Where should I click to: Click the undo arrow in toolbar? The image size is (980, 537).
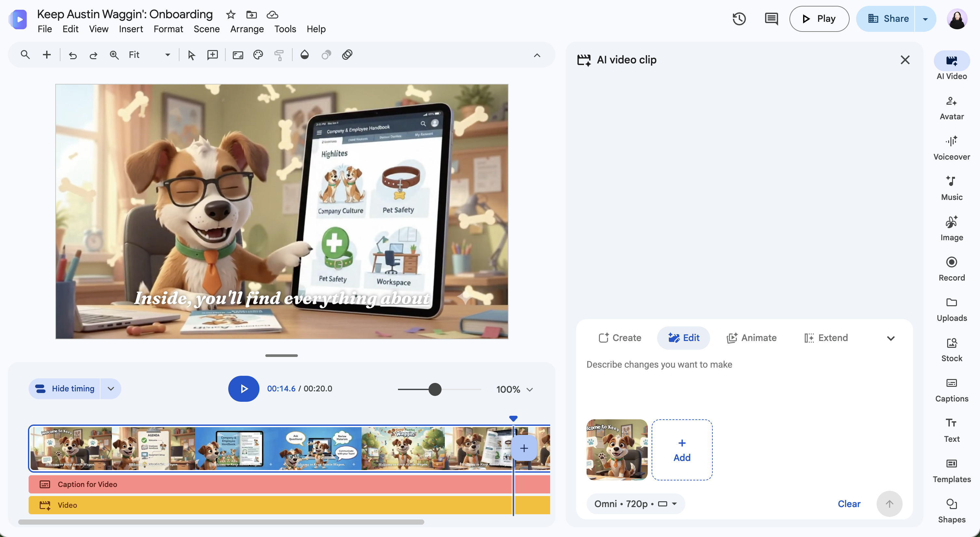point(73,55)
